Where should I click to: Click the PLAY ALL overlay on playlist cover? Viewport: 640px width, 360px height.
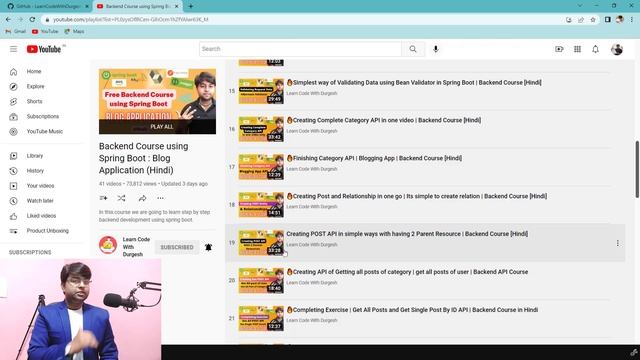[x=157, y=127]
